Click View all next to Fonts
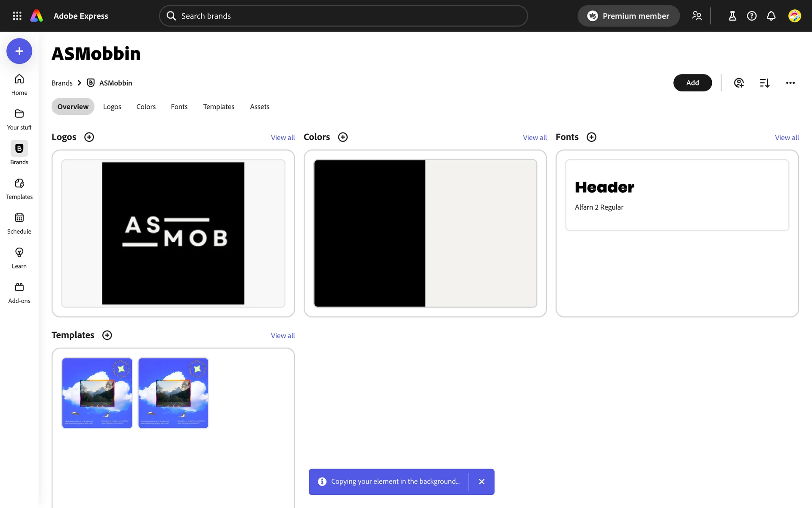The image size is (812, 508). (787, 138)
